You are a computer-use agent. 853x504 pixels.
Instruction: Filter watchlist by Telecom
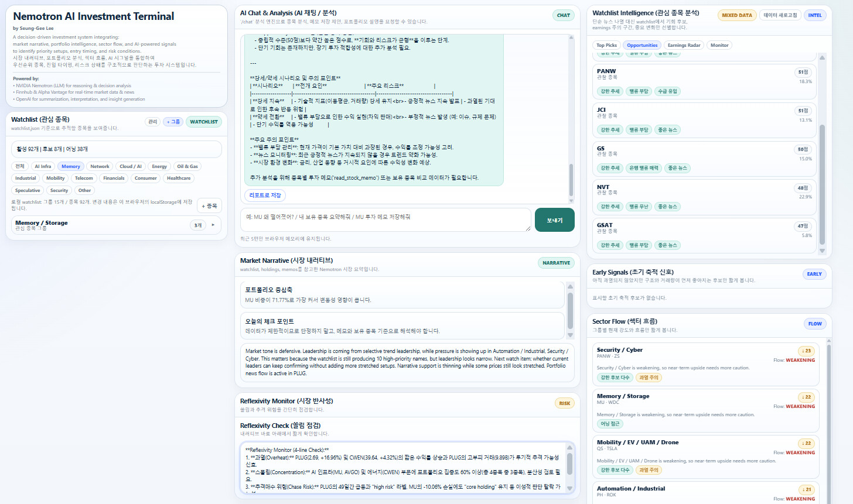[84, 178]
